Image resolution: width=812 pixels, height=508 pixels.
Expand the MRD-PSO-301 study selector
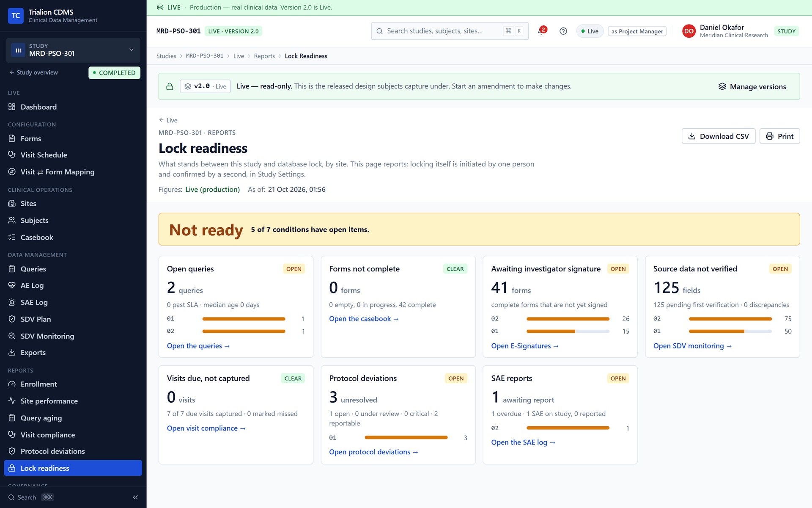pos(73,50)
